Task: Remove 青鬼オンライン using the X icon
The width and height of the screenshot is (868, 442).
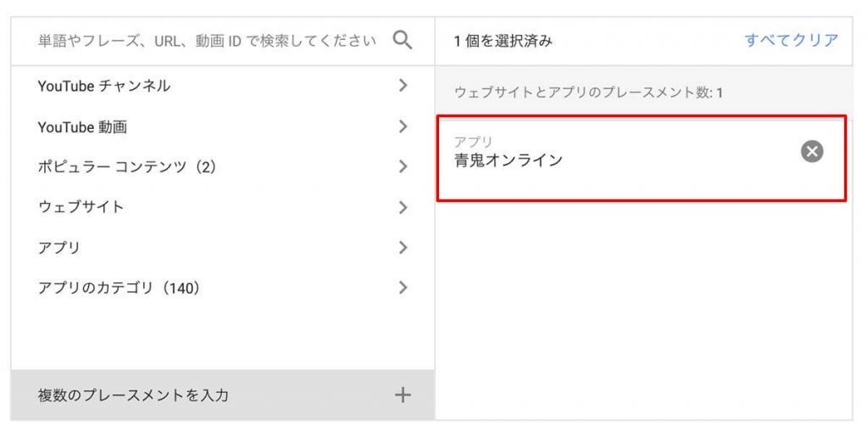Action: [x=811, y=151]
